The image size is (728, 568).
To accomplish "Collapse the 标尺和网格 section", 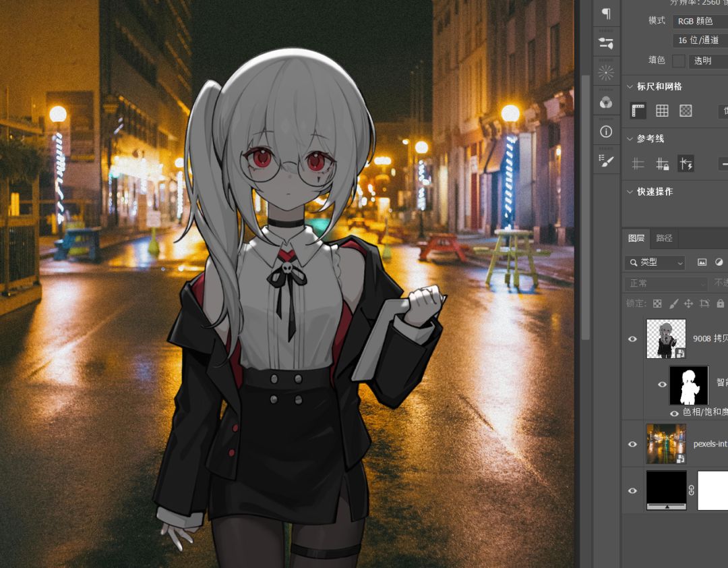I will tap(630, 86).
